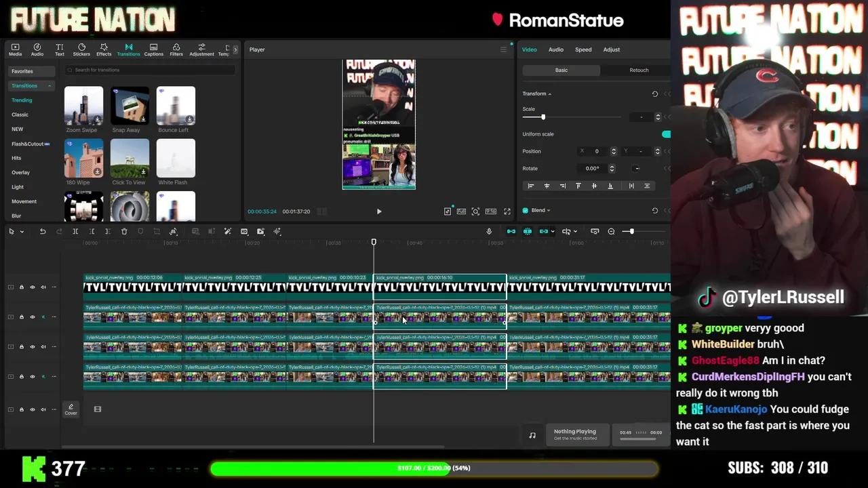Click the Search for transitions field
Image resolution: width=868 pixels, height=488 pixels.
(149, 70)
